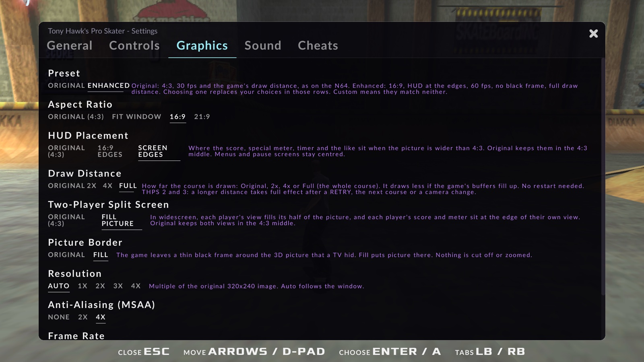This screenshot has height=362, width=644.
Task: Set aspect ratio to Fit Window
Action: point(136,117)
